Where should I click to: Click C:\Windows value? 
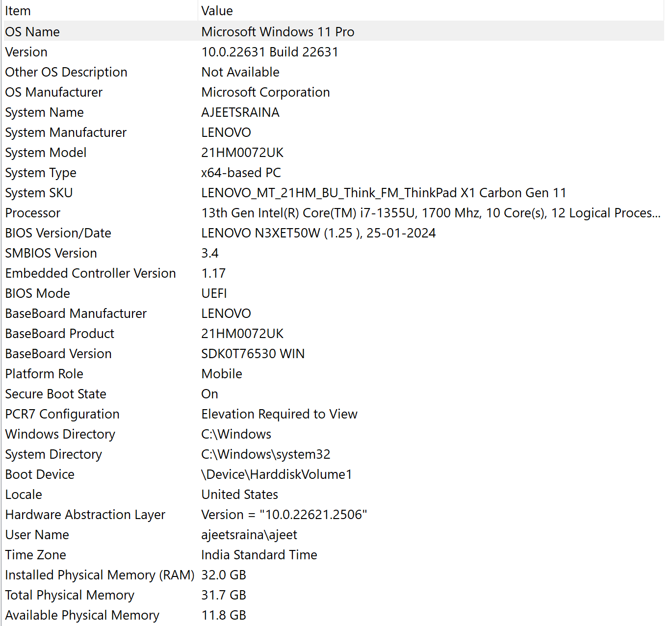[236, 434]
